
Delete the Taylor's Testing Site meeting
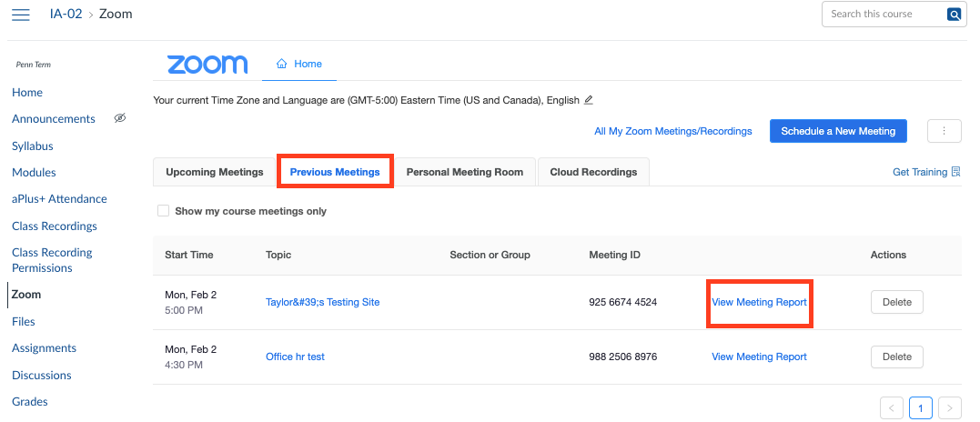[897, 302]
